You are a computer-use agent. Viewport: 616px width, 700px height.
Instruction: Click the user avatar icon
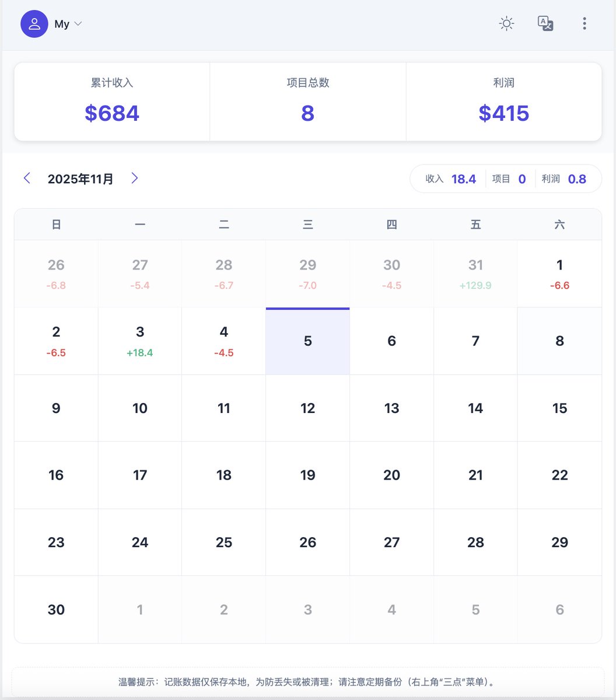[34, 24]
